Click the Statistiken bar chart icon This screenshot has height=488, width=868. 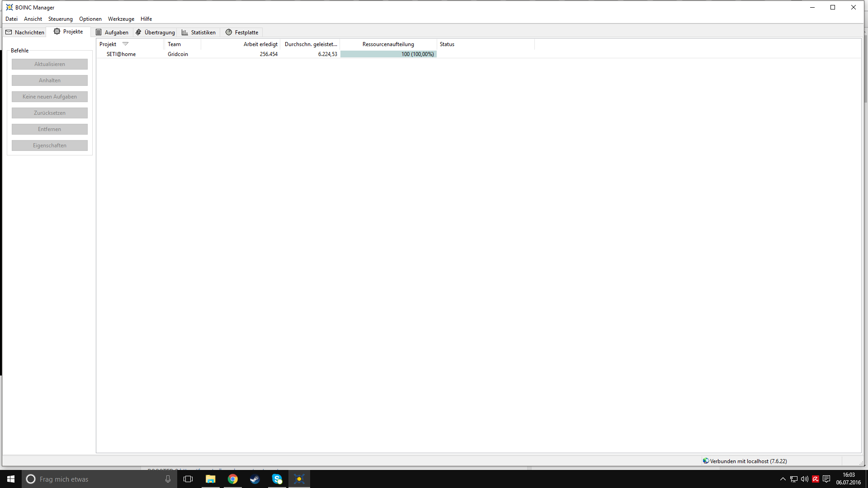(184, 32)
